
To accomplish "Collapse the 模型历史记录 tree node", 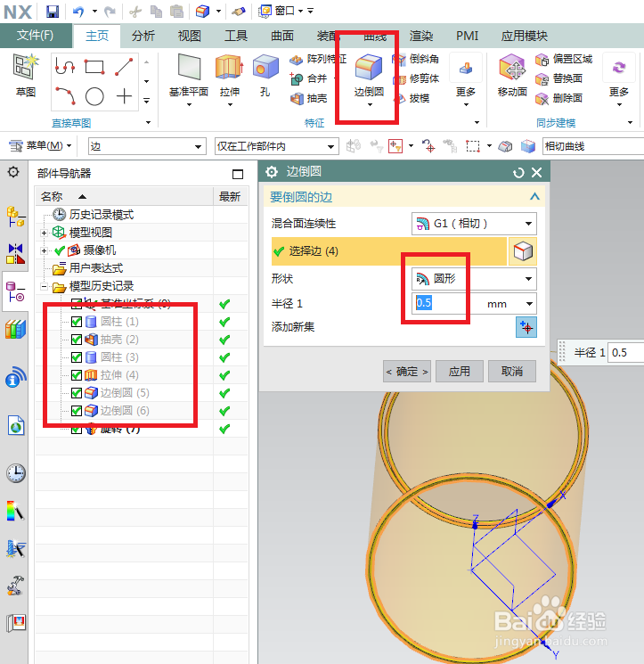I will [44, 287].
